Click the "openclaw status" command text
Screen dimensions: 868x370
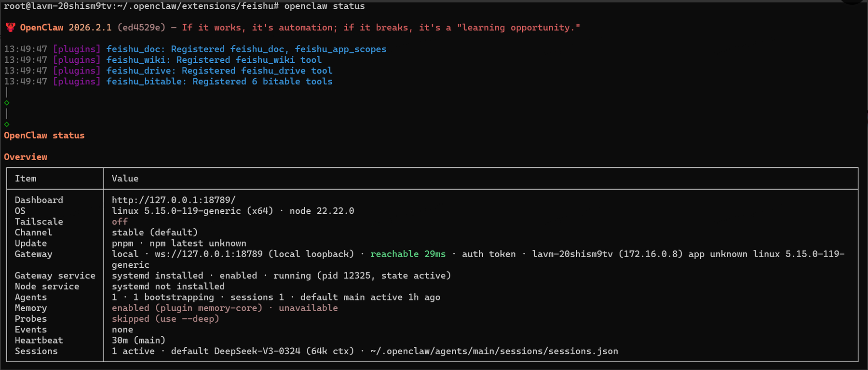pyautogui.click(x=324, y=6)
